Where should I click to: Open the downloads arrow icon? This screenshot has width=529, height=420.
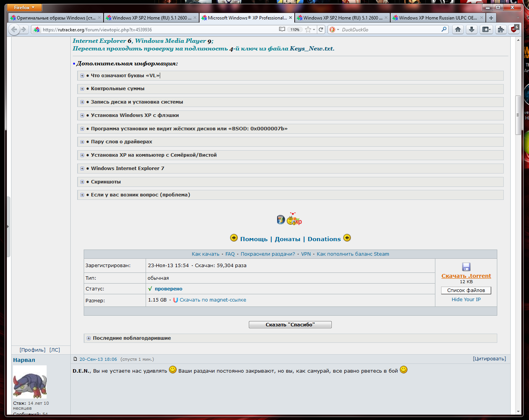pyautogui.click(x=472, y=29)
